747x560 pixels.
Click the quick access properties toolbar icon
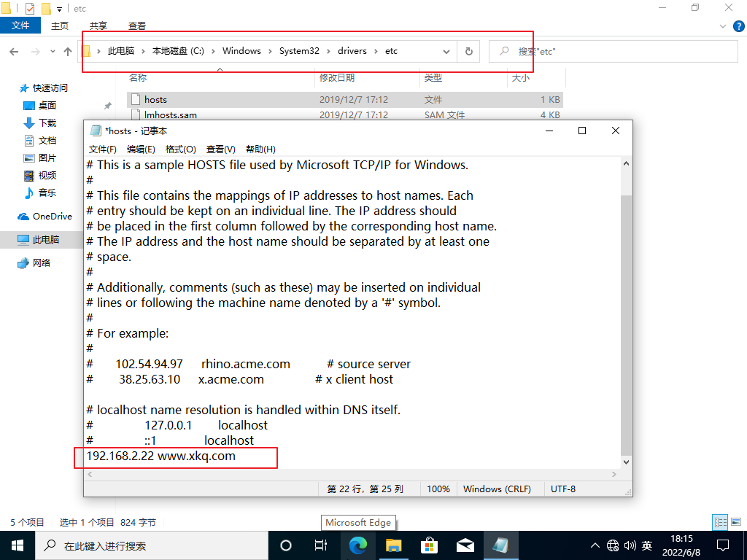pos(29,9)
